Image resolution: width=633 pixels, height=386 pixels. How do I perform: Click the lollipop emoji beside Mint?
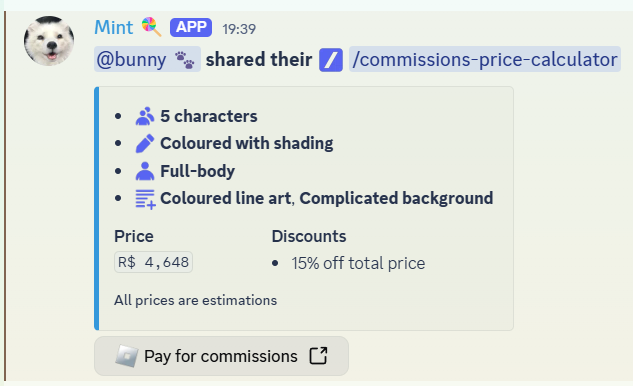point(151,27)
